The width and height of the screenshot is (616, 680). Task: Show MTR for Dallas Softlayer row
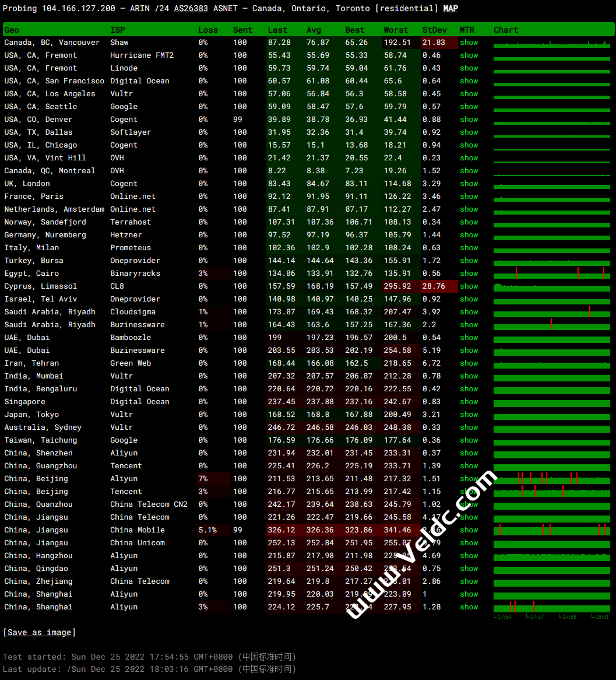point(469,132)
